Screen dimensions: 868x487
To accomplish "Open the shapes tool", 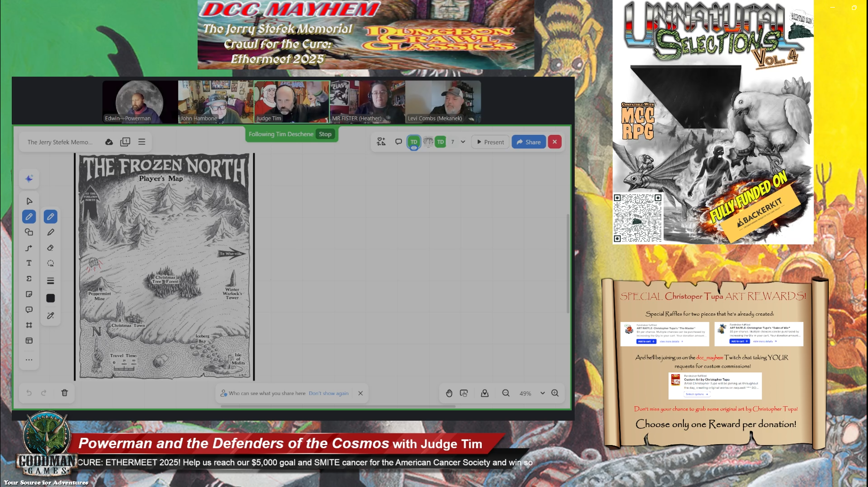I will click(x=29, y=232).
